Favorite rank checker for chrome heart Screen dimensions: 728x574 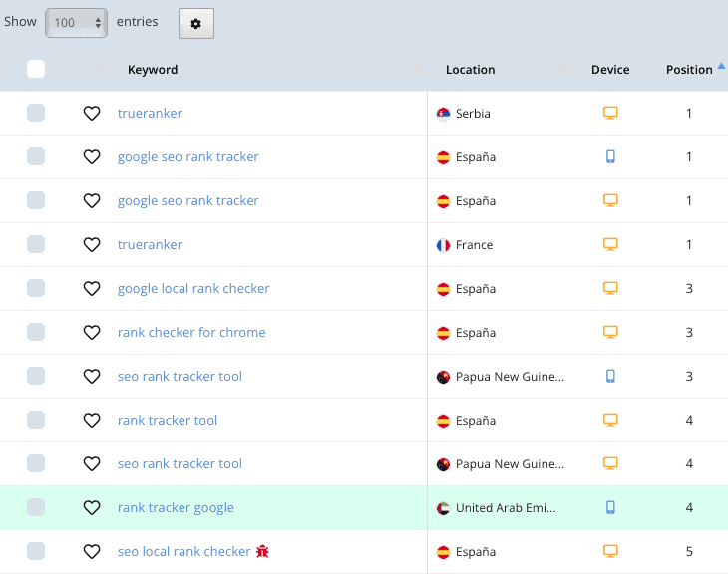coord(92,332)
